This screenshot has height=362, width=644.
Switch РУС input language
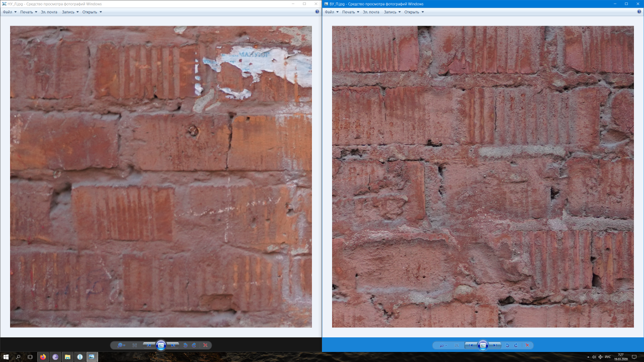pos(608,357)
